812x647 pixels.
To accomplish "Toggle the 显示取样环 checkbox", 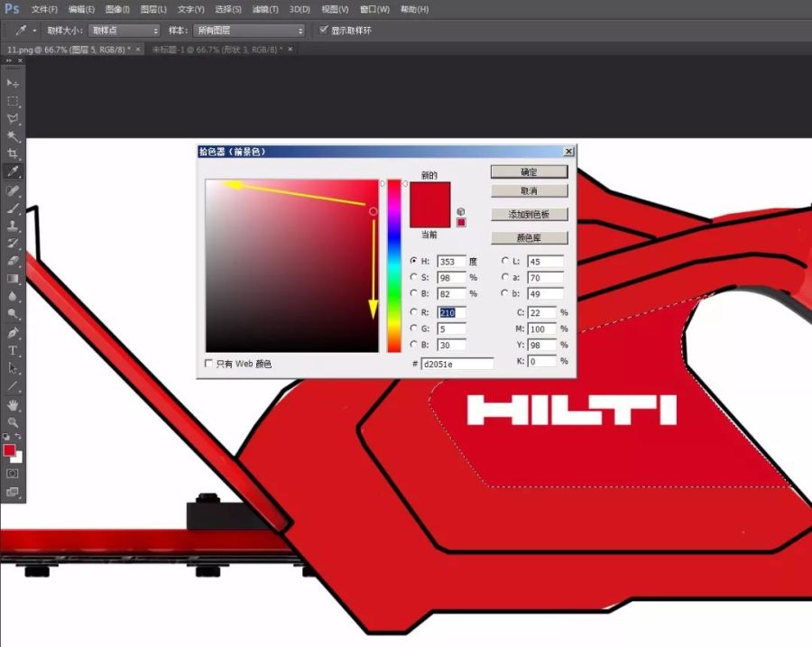I will (324, 30).
